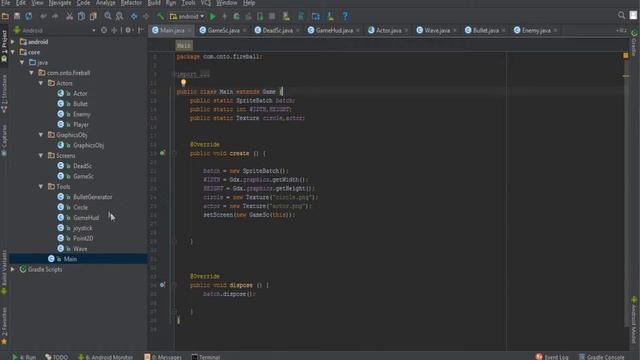This screenshot has height=360, width=640.
Task: Click the override gutter icon beside dispose()
Action: click(162, 285)
